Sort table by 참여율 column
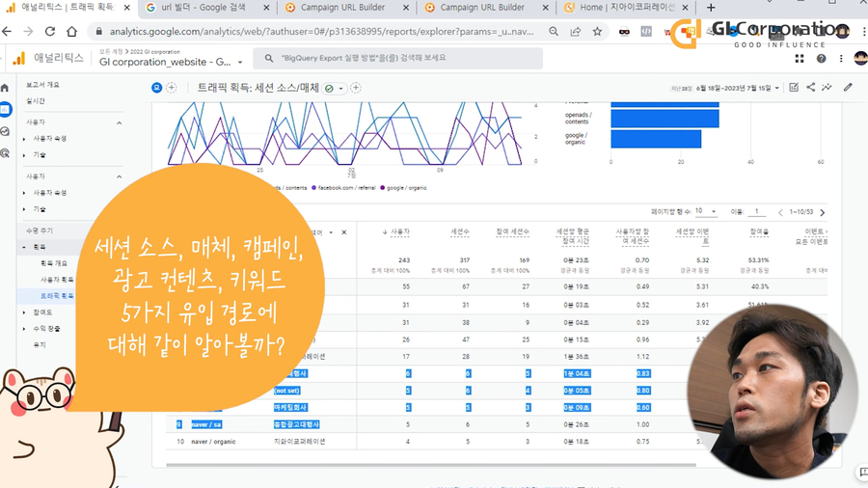The width and height of the screenshot is (868, 488). pyautogui.click(x=760, y=232)
